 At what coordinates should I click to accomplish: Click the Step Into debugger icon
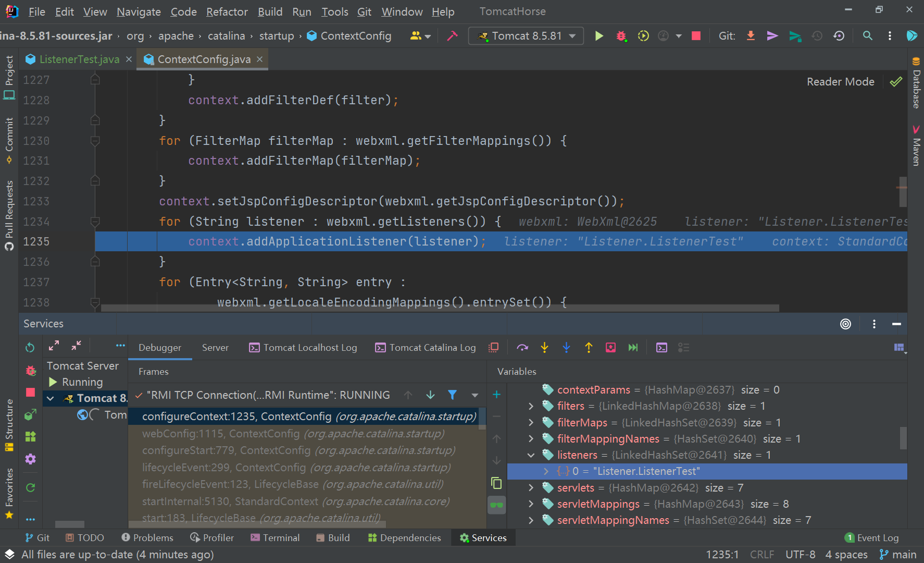click(544, 348)
